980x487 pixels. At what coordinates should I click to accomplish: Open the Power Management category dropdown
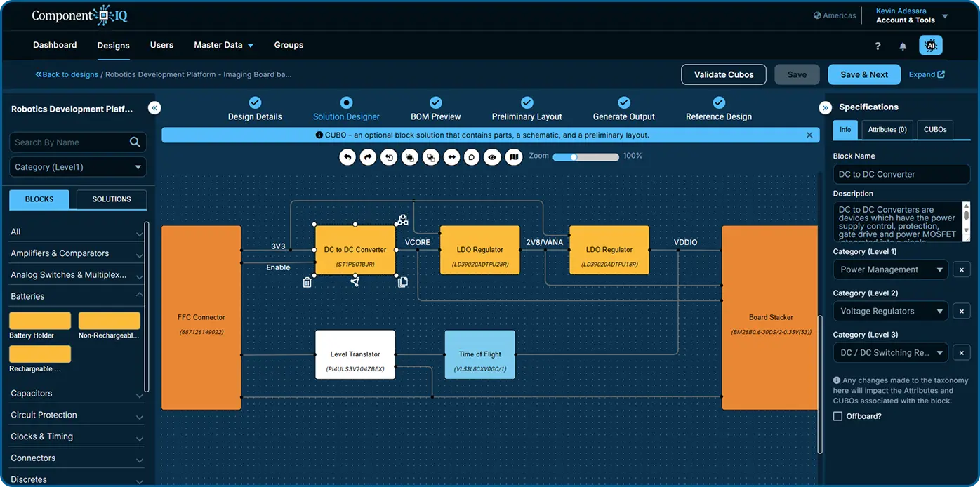click(891, 269)
